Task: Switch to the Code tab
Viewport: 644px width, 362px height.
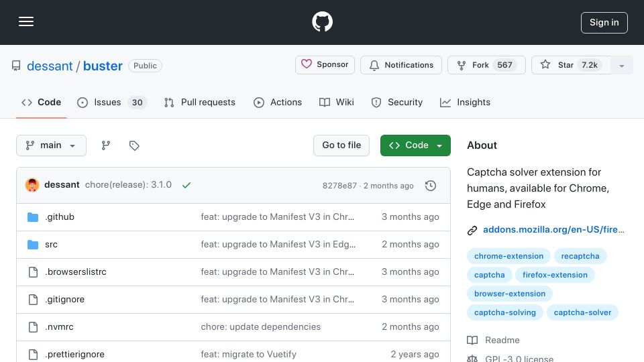Action: (41, 102)
